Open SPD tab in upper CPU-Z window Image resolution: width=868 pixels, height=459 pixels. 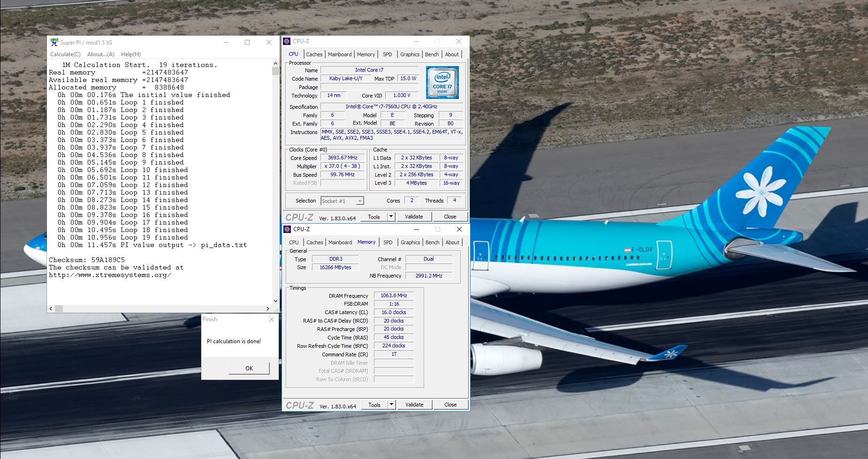(x=387, y=54)
